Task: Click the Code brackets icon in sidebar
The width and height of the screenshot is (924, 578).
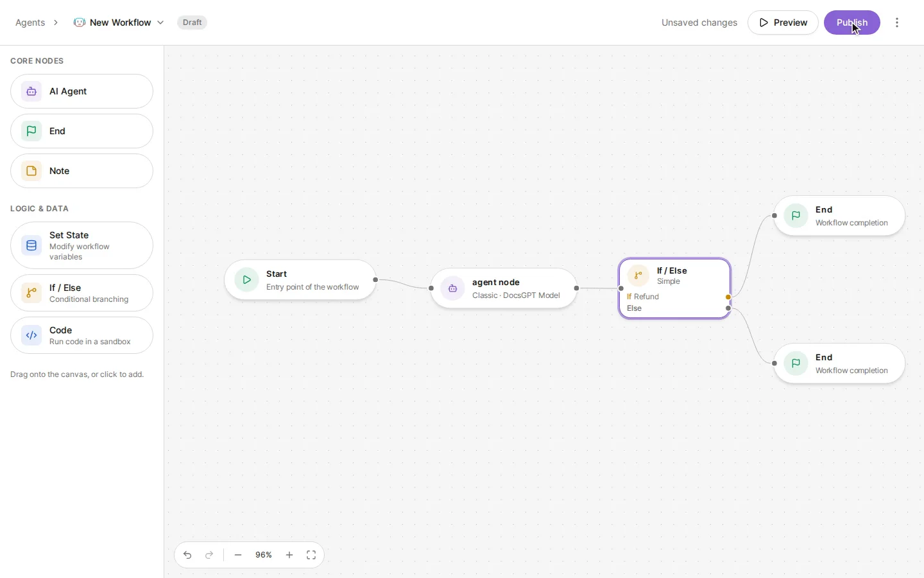Action: pos(31,335)
